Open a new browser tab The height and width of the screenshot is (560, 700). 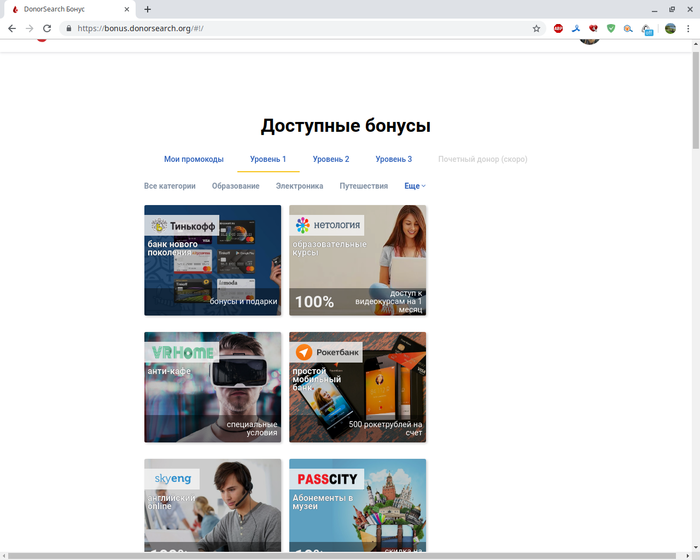click(148, 9)
